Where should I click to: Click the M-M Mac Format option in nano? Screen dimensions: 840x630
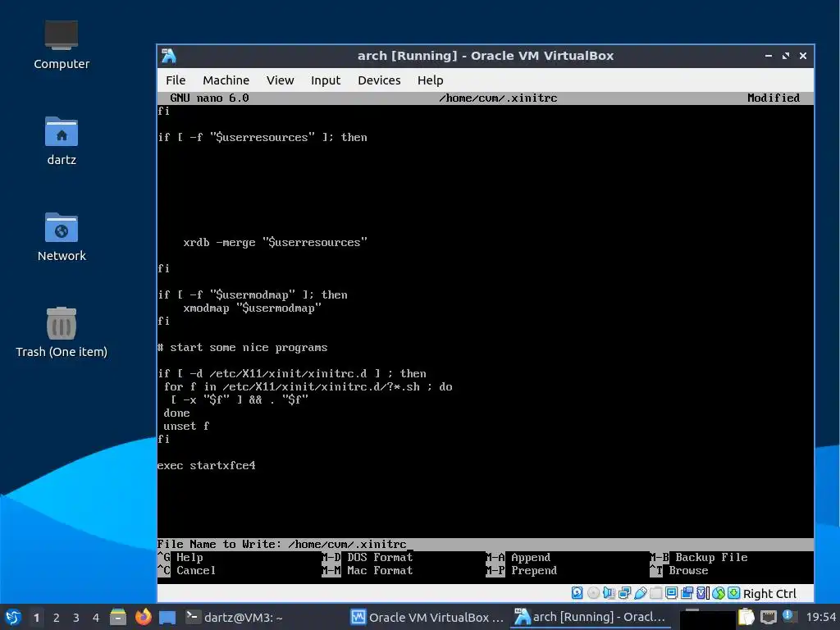[367, 571]
